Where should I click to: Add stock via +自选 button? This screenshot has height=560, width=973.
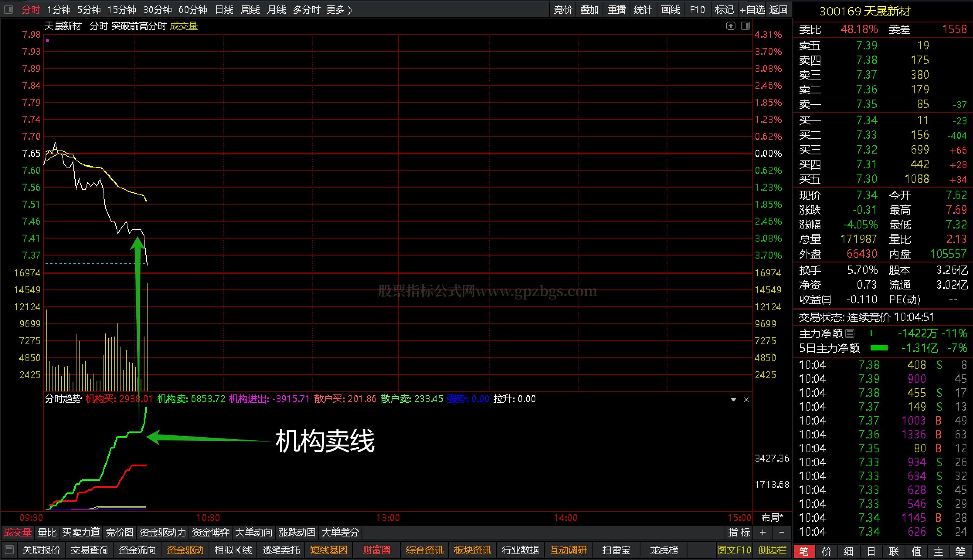tap(752, 10)
